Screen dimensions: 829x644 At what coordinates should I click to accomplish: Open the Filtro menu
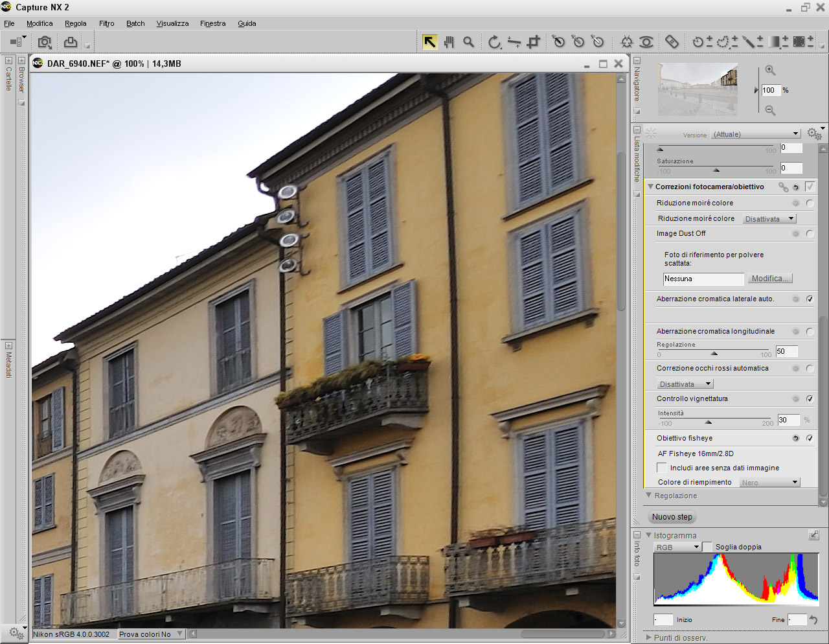click(x=106, y=23)
